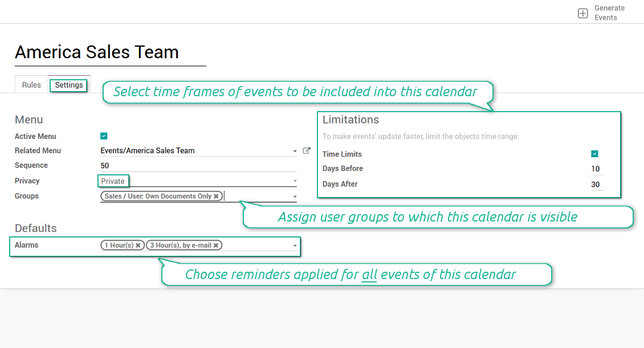Click the Sequence field with value 50
The width and height of the screenshot is (644, 348).
[197, 166]
